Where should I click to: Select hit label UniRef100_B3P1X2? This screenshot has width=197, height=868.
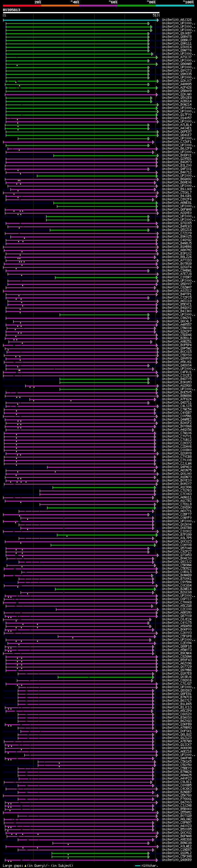click(x=177, y=254)
